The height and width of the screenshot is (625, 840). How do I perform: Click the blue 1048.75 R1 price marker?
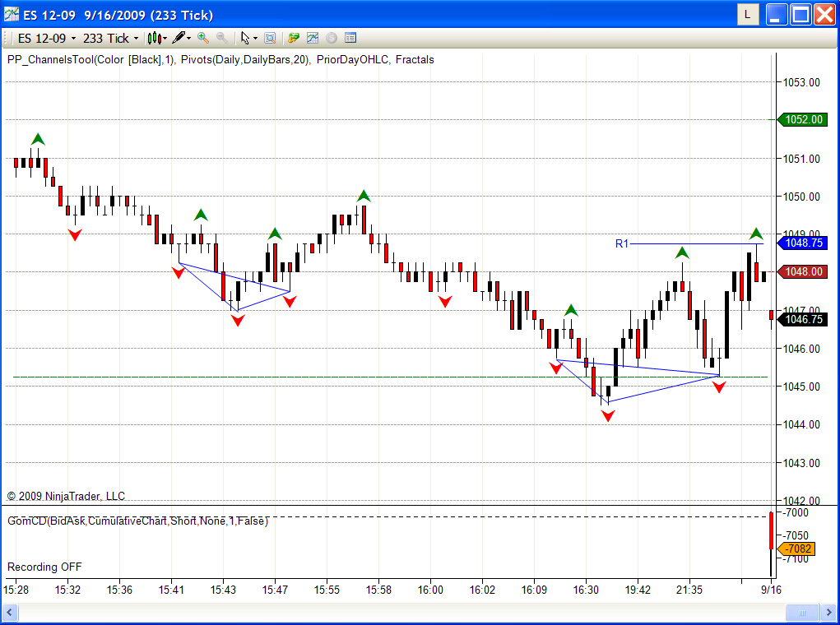[x=802, y=243]
